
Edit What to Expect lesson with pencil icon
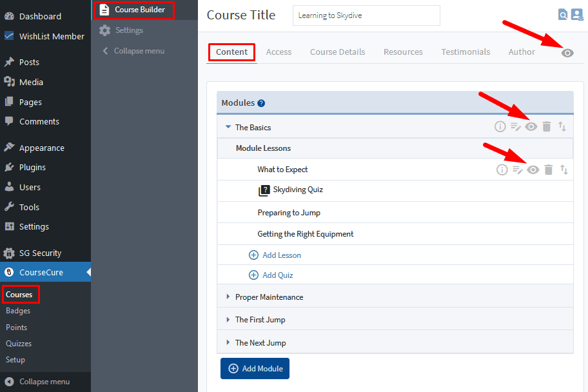(x=518, y=170)
